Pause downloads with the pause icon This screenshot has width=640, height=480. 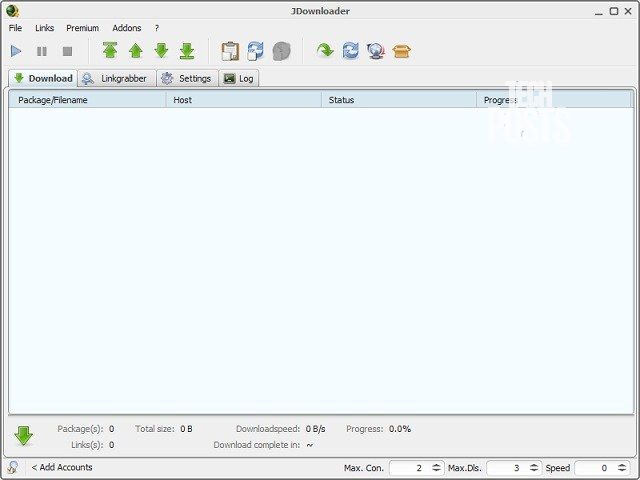coord(42,51)
